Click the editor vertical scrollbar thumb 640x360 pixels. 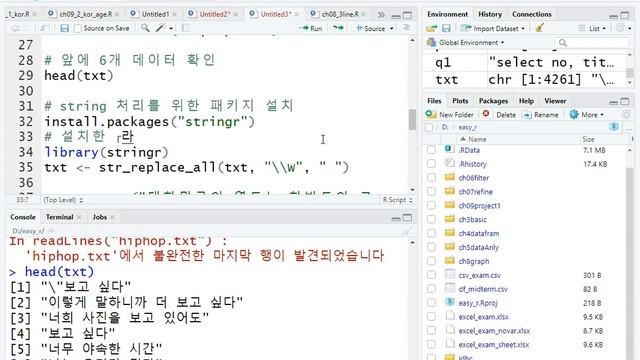(412, 119)
